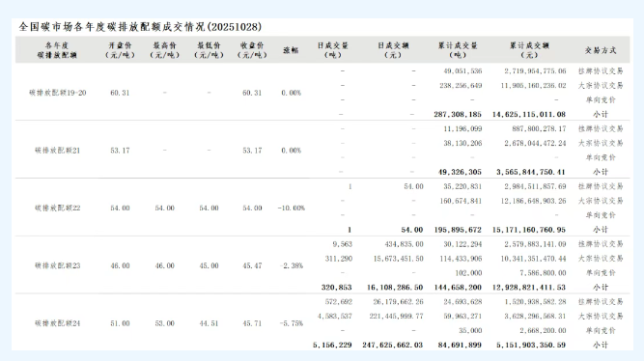
Task: Click cumulative volume value 35,220,831
Action: (x=462, y=186)
